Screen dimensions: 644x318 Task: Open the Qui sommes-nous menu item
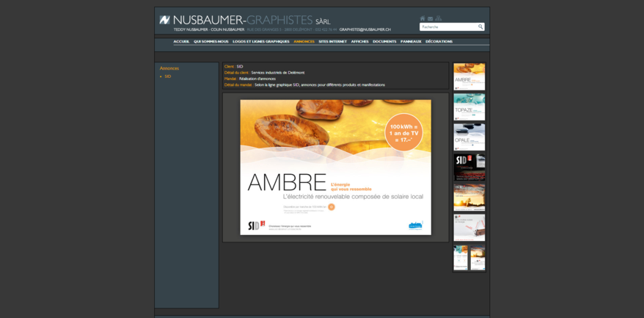coord(211,42)
